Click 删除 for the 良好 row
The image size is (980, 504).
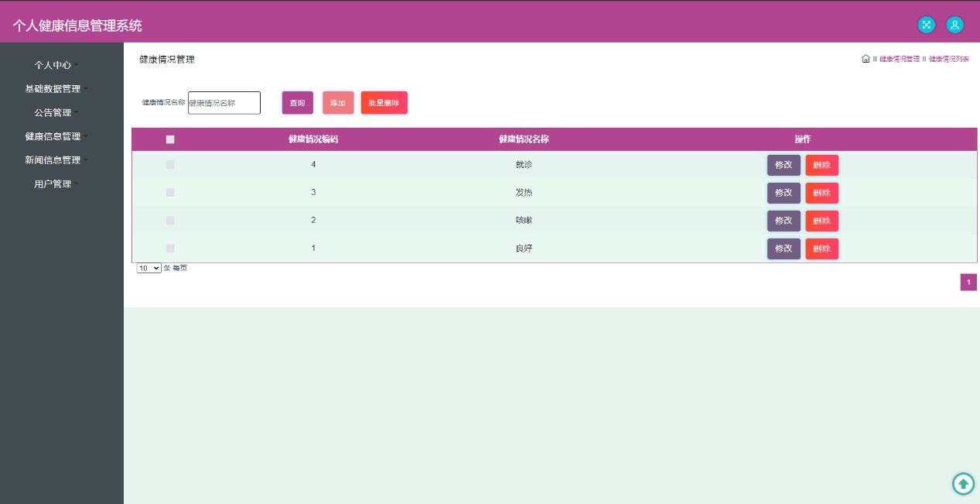[x=822, y=249]
